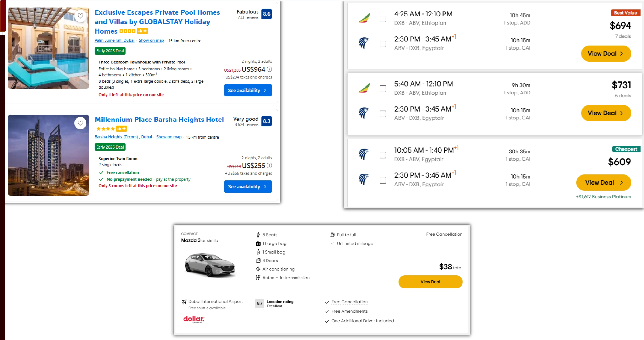Click View Deal for the $38 Mazda 3 rental
Viewport: 644px width, 340px height.
pos(430,282)
